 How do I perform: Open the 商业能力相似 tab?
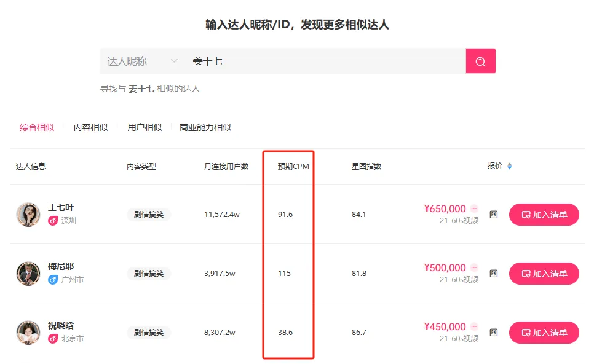[x=205, y=127]
